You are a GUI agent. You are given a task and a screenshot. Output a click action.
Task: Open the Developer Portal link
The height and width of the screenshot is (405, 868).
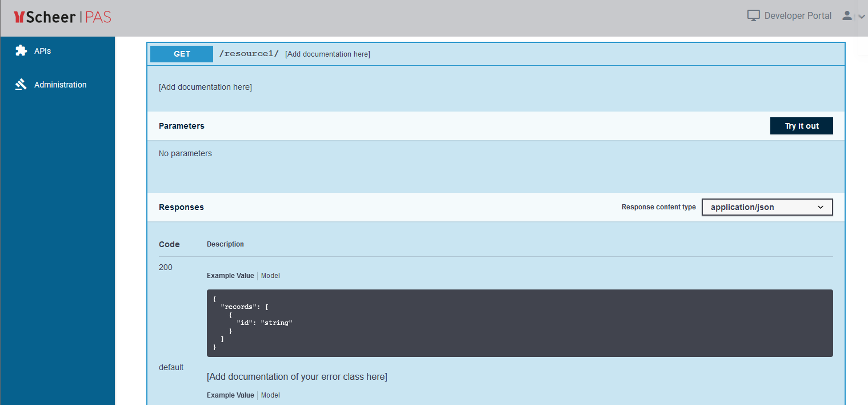(x=798, y=15)
